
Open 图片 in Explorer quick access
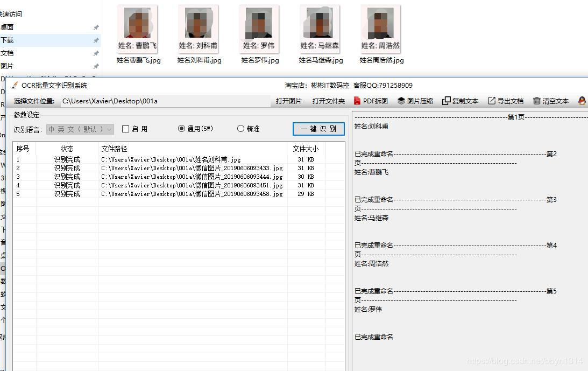[7, 66]
